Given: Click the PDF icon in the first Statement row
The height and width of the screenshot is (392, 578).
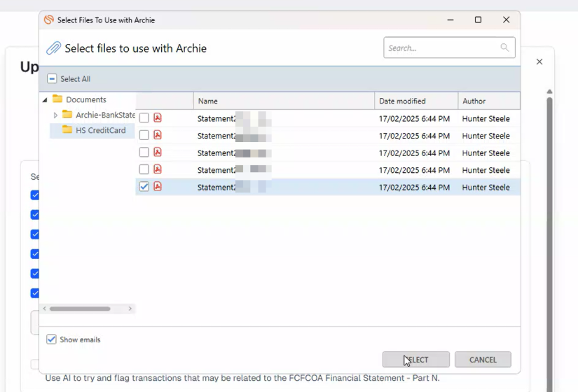Looking at the screenshot, I should 158,118.
